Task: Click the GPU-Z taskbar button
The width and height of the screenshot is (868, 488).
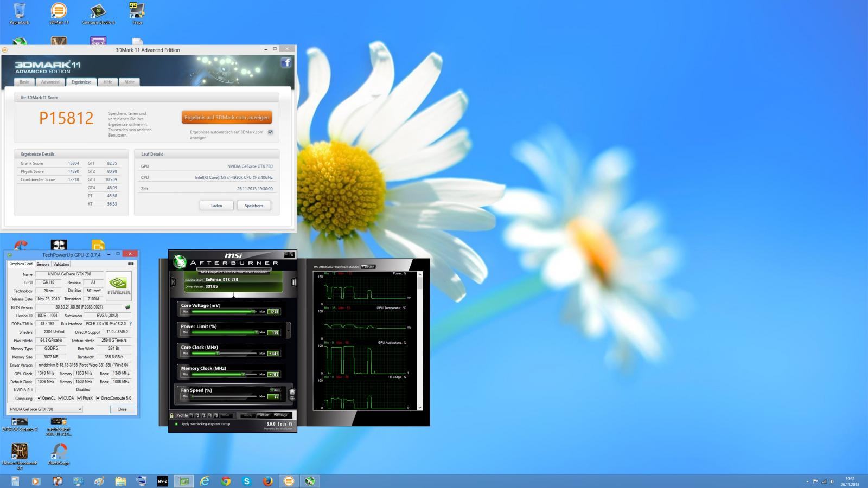Action: point(183,481)
